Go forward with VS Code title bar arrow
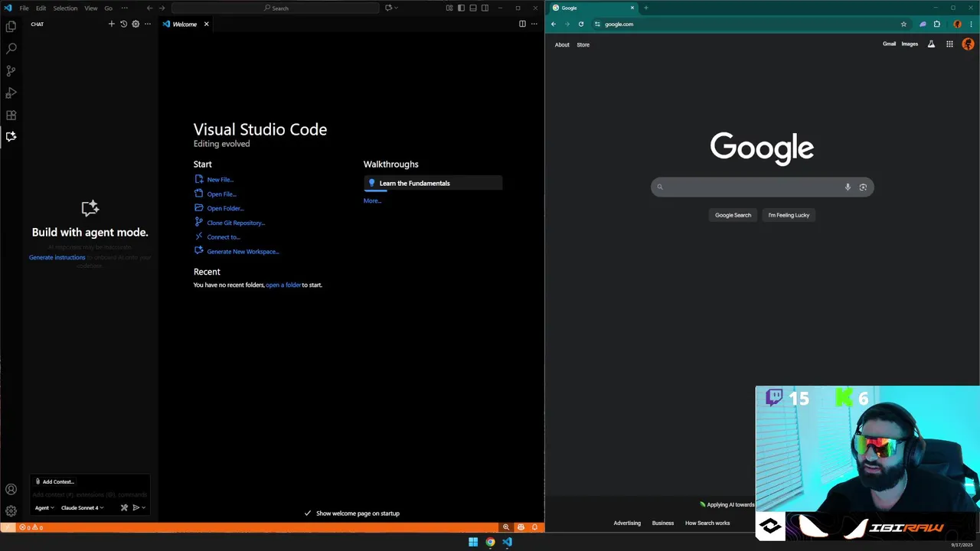Screen dimensions: 980x551 (x=162, y=8)
